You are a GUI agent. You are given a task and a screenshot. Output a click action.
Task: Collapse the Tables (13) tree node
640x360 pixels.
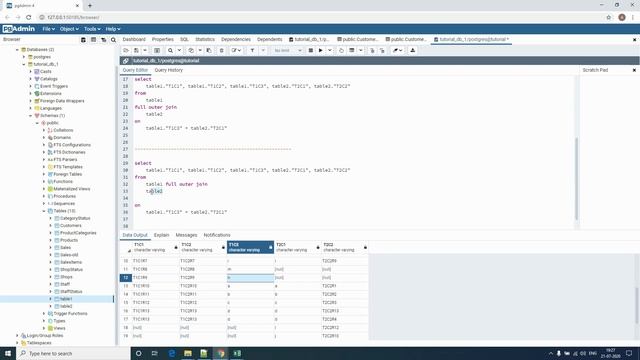[x=44, y=211]
